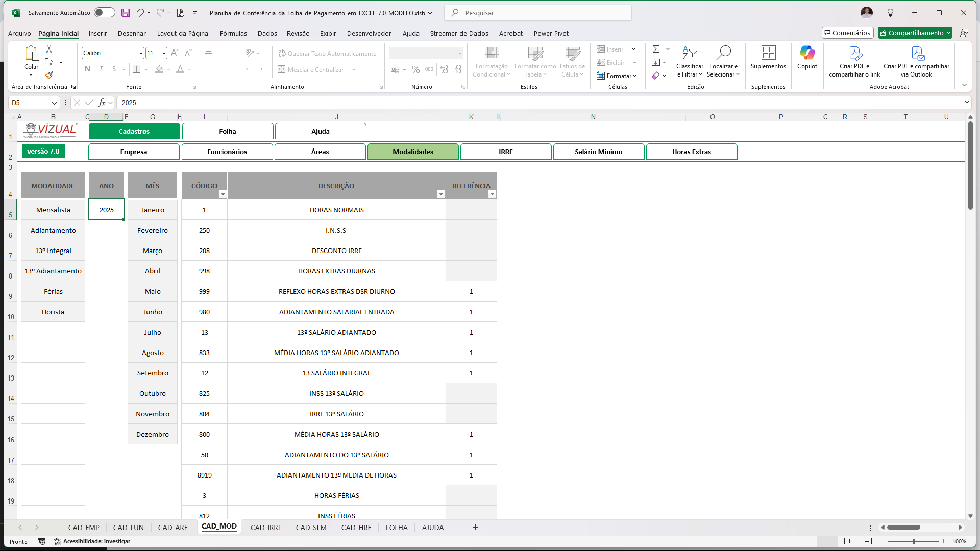Image resolution: width=980 pixels, height=551 pixels.
Task: Switch to Page Layout view in status bar
Action: pyautogui.click(x=848, y=541)
